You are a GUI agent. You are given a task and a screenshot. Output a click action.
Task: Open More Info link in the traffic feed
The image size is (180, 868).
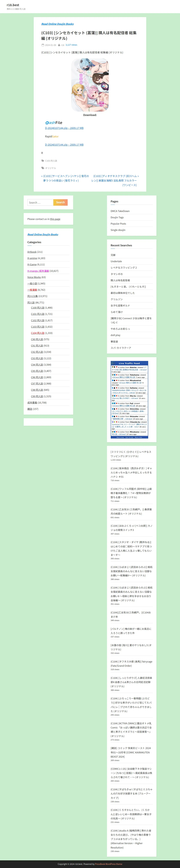point(139,437)
